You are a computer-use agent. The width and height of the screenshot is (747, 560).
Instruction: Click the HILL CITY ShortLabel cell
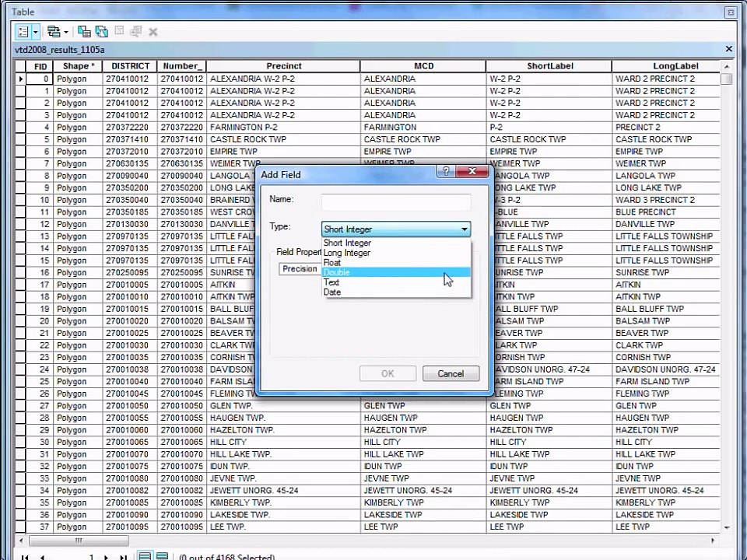click(549, 442)
